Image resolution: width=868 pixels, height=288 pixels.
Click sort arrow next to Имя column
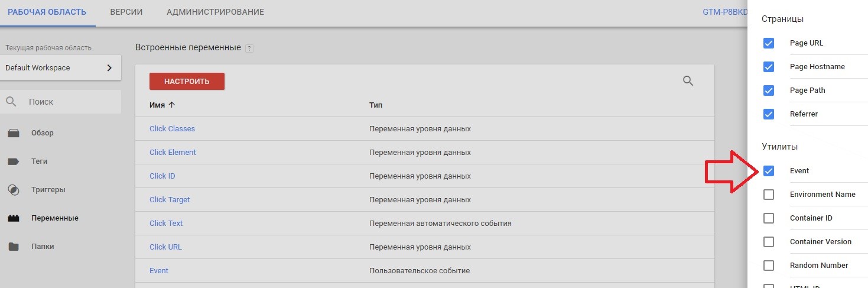172,105
